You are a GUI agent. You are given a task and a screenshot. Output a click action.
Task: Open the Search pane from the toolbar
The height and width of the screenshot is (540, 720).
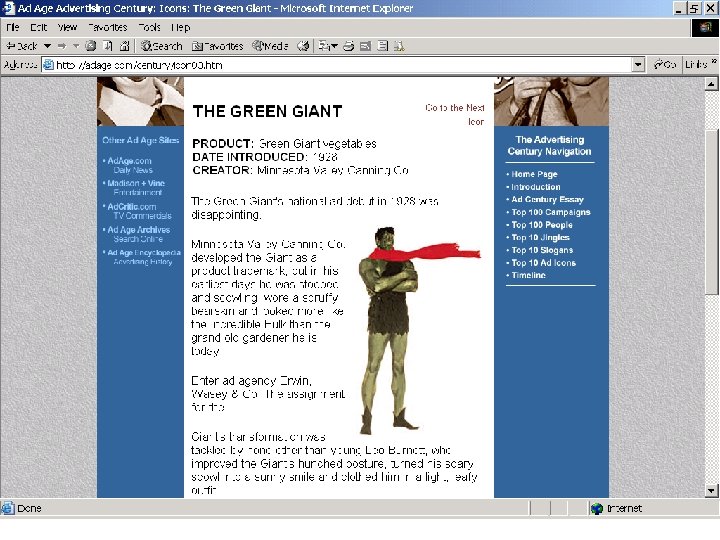coord(162,46)
